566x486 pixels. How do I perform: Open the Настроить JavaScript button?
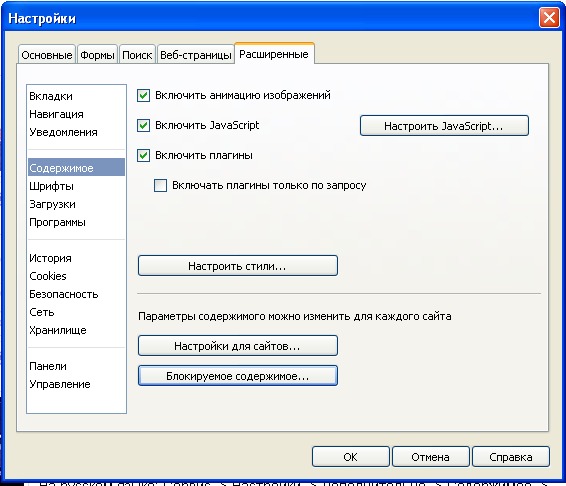444,126
